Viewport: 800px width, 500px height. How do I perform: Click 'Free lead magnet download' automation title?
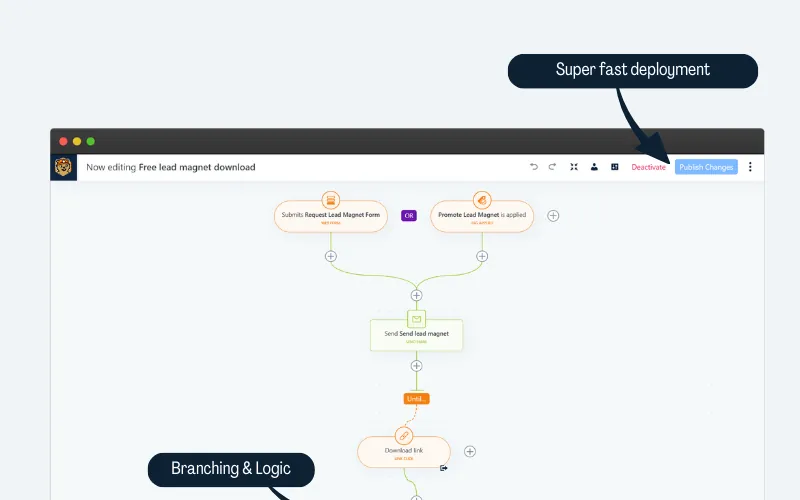197,167
